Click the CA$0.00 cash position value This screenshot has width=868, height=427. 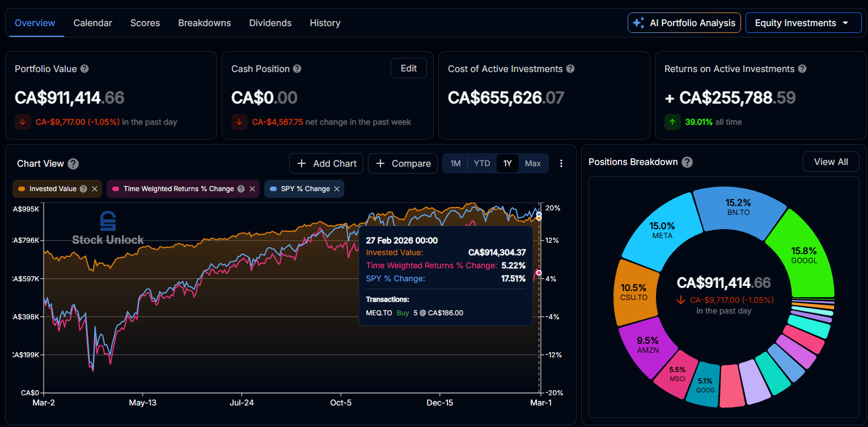[x=264, y=98]
